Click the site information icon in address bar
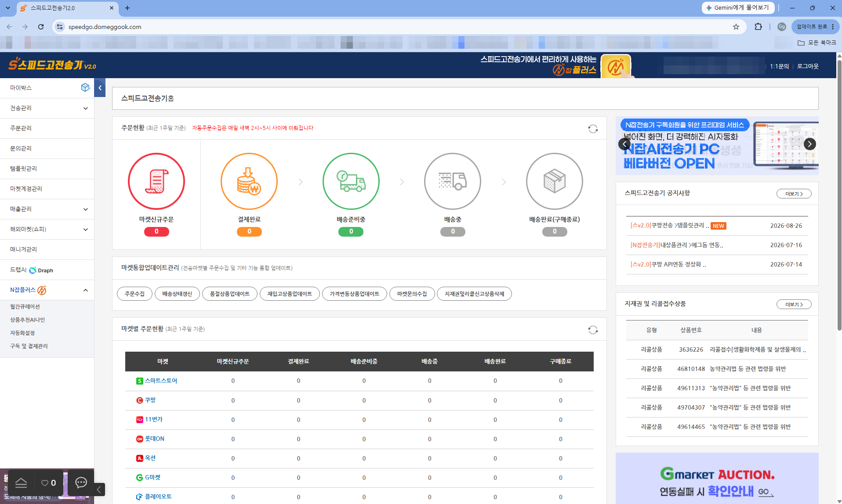 [60, 27]
